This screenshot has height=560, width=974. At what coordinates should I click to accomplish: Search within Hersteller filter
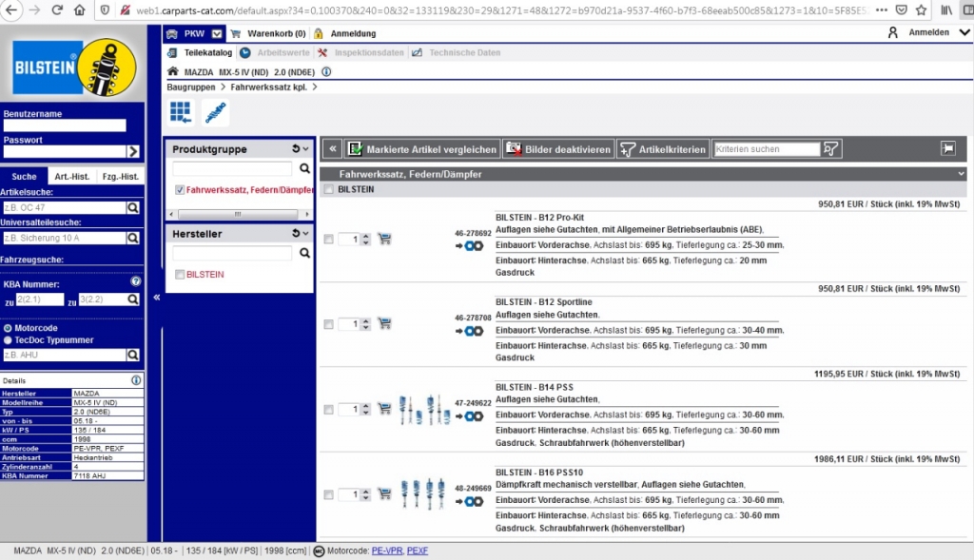coord(304,253)
